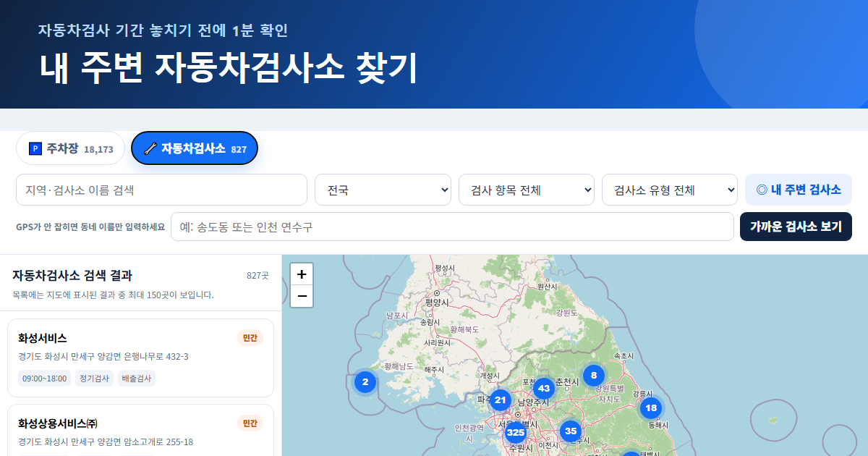Click the 자동차검사소 검색 결과 heading
The image size is (868, 456).
72,275
